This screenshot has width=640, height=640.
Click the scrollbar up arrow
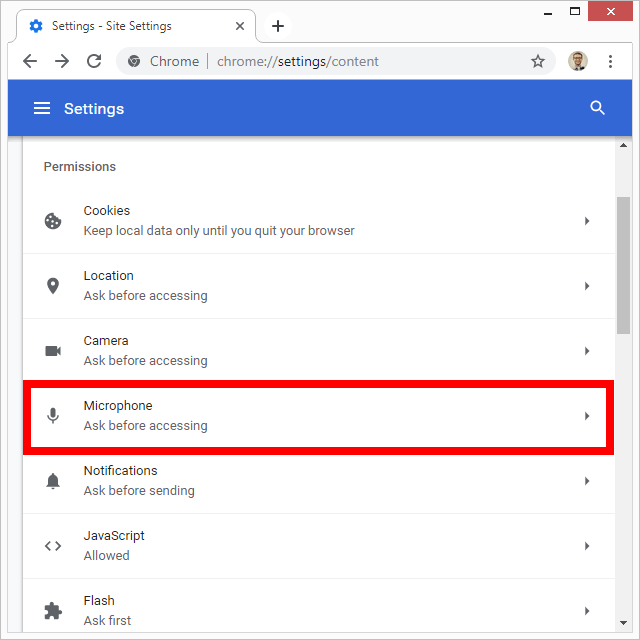(623, 145)
